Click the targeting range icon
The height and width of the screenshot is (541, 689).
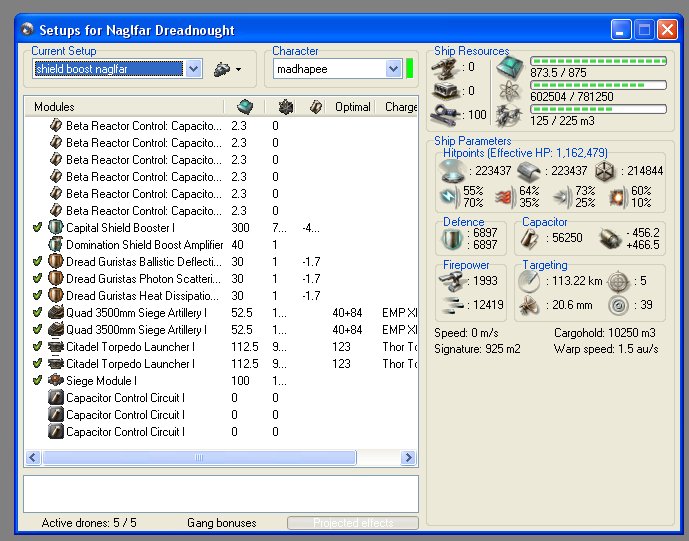pos(531,283)
